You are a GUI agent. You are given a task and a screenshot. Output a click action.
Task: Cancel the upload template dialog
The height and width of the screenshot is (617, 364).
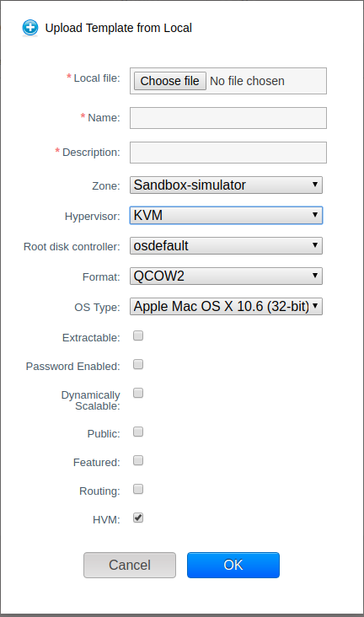pos(130,565)
